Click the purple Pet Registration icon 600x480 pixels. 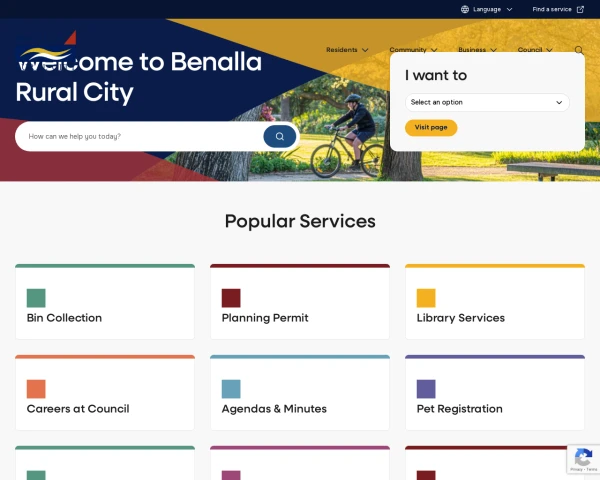pos(426,389)
